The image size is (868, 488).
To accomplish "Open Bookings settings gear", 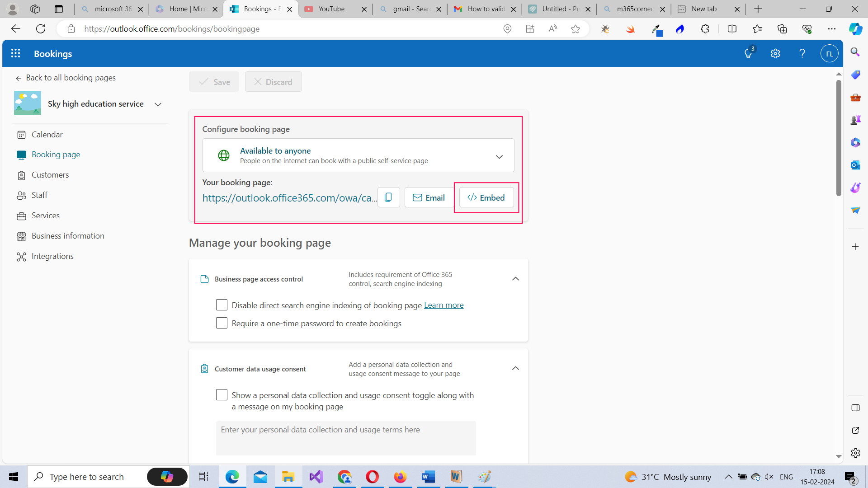I will [776, 53].
